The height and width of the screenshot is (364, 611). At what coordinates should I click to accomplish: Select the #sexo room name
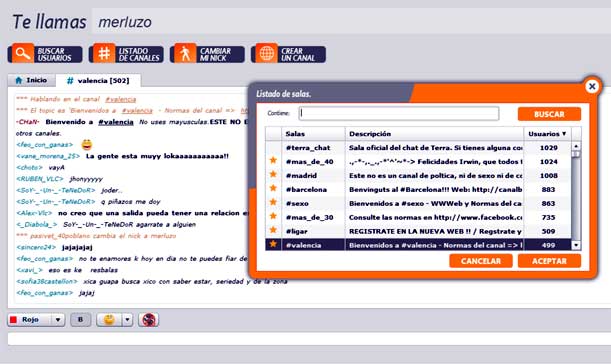coord(297,203)
